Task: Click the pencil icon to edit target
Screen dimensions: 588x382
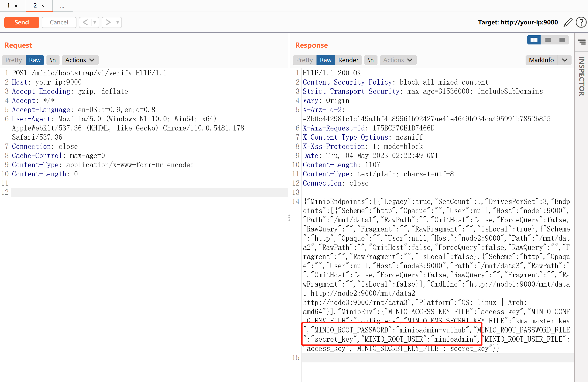Action: click(568, 22)
